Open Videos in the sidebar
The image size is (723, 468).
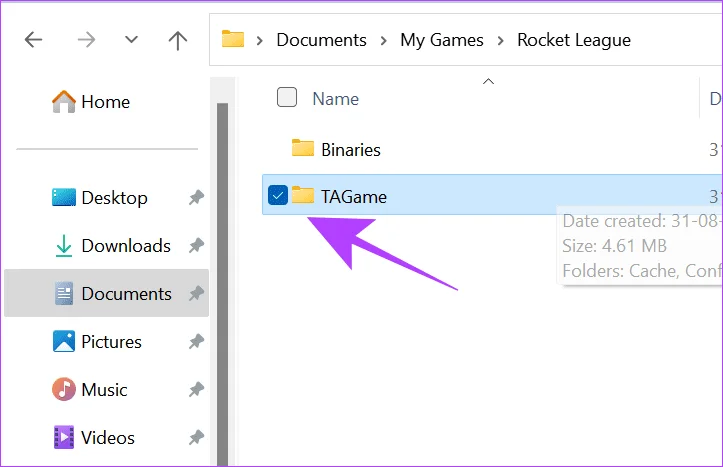click(108, 438)
